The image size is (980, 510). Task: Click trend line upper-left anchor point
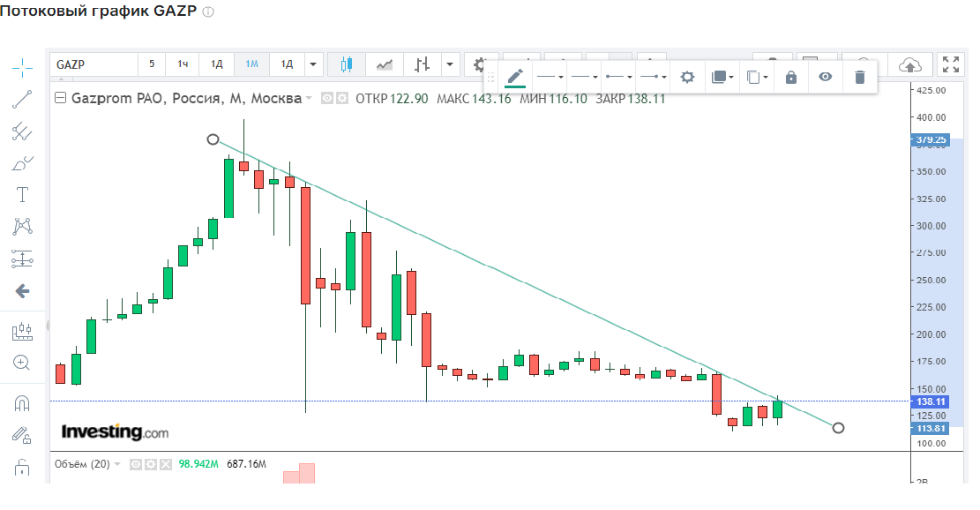tap(213, 139)
